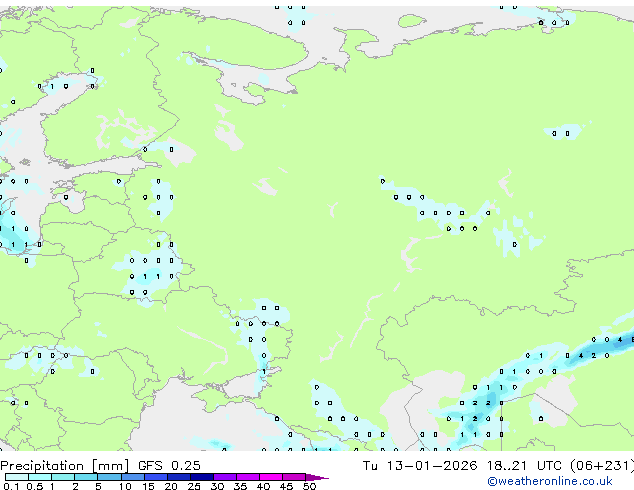
Task: Select the 30–35 mm purple legend swatch
Action: (225, 477)
